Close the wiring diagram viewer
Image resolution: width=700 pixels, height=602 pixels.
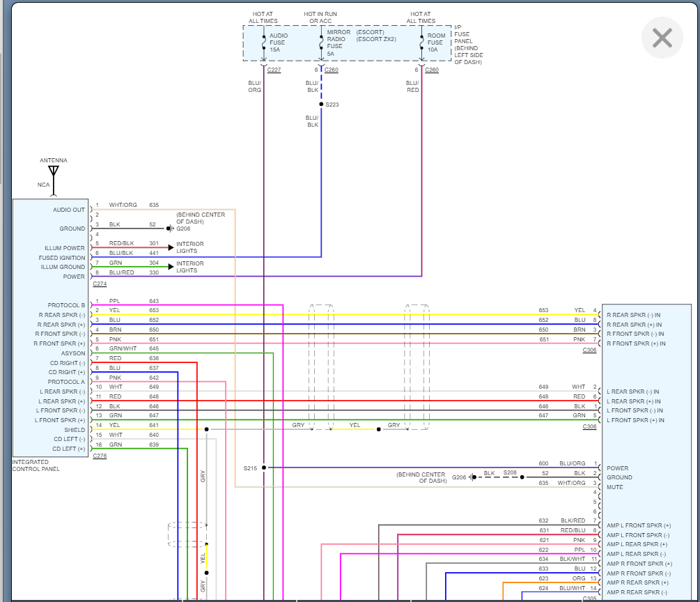tap(661, 38)
